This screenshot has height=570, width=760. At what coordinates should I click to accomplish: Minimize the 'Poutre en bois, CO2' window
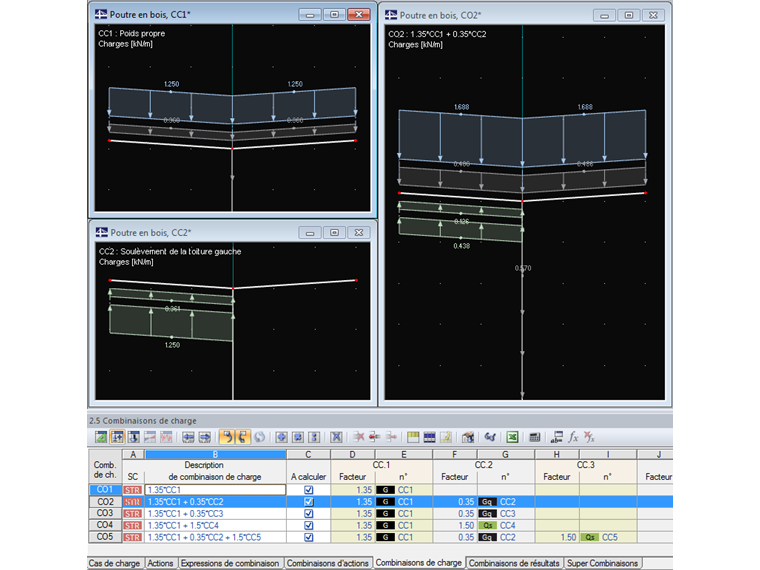[604, 16]
